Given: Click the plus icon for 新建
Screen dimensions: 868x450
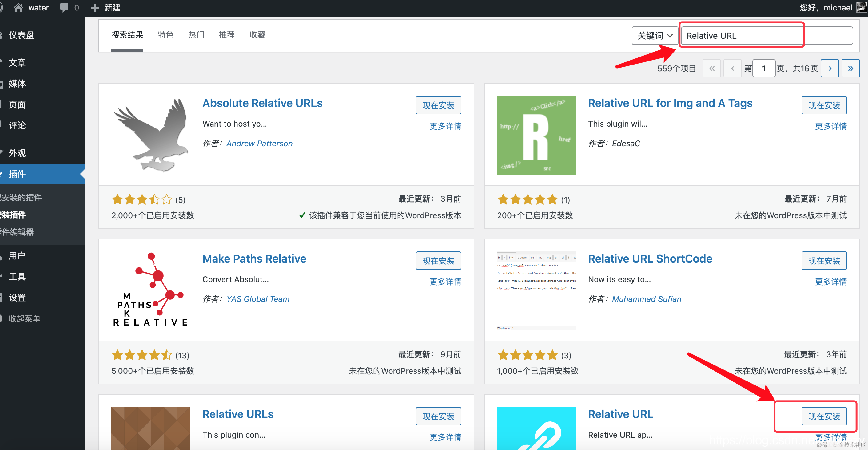Looking at the screenshot, I should tap(95, 7).
